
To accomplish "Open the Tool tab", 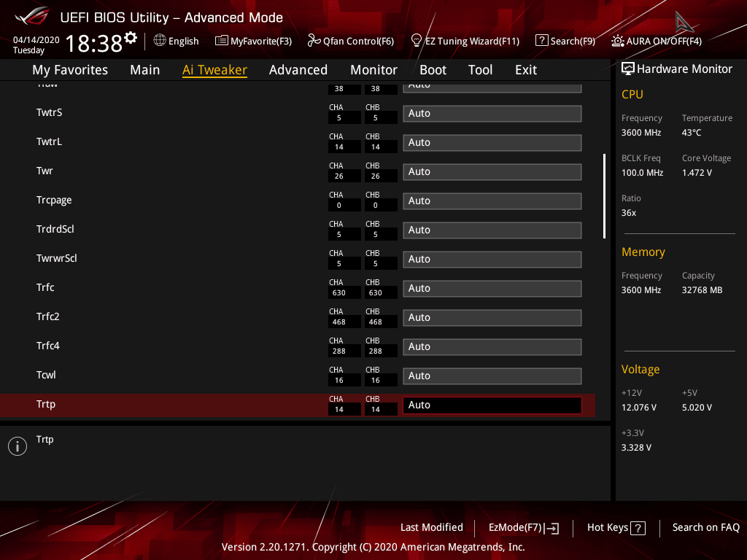I will point(480,70).
